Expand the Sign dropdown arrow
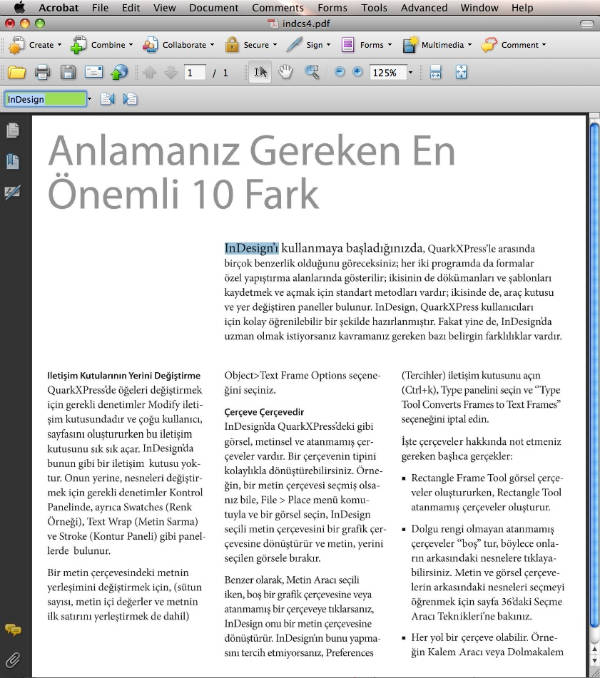 click(329, 45)
